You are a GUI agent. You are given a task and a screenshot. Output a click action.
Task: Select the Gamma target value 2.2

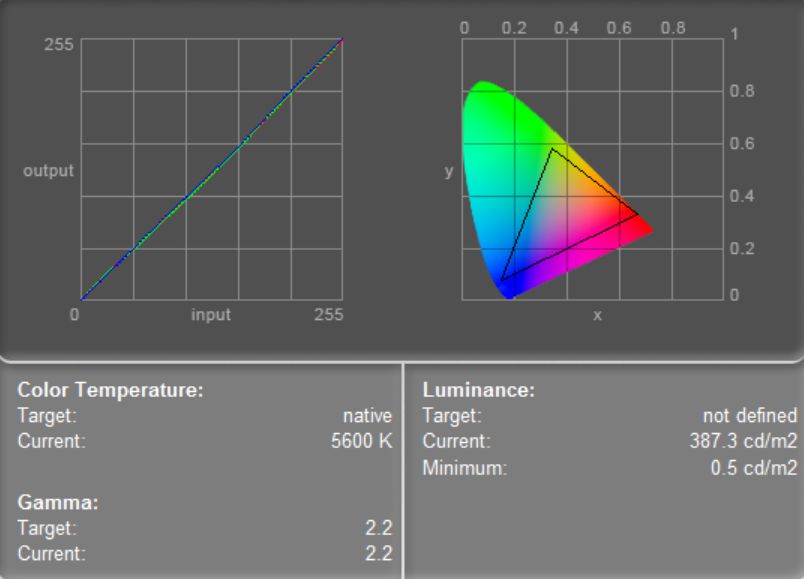pos(379,528)
